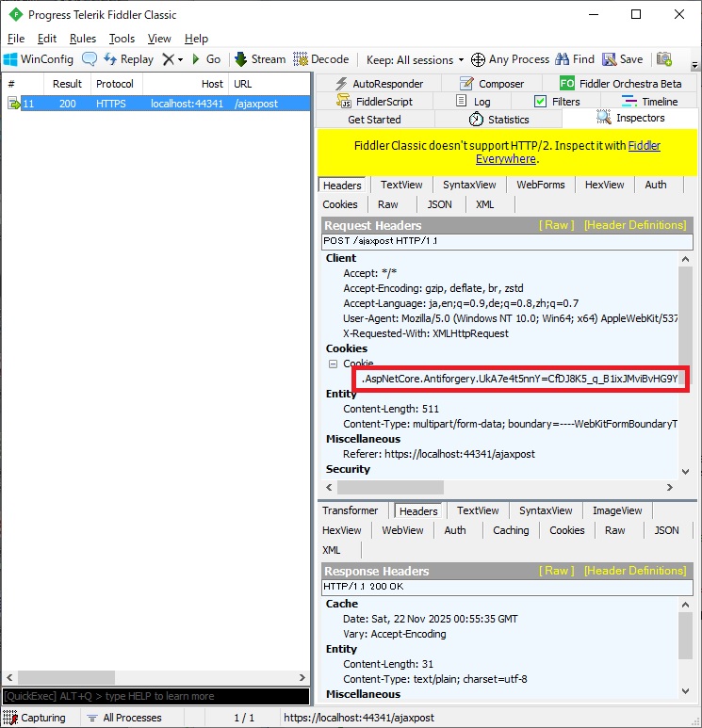702x728 pixels.
Task: Open request WebForms inspector tab
Action: pyautogui.click(x=541, y=185)
